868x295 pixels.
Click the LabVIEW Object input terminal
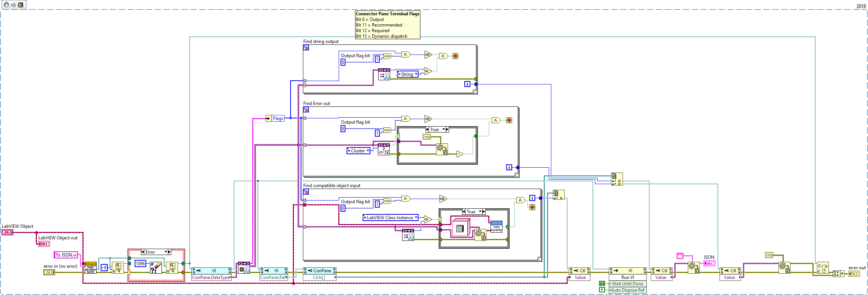7,232
